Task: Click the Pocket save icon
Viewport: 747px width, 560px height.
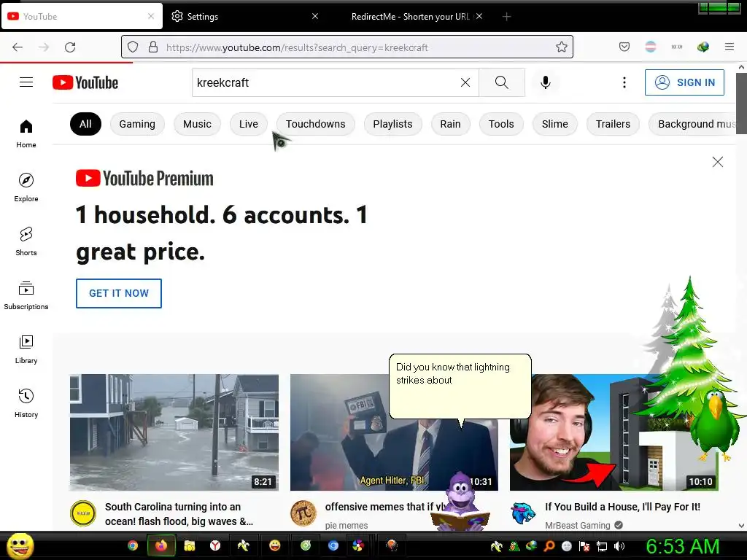Action: pos(624,47)
